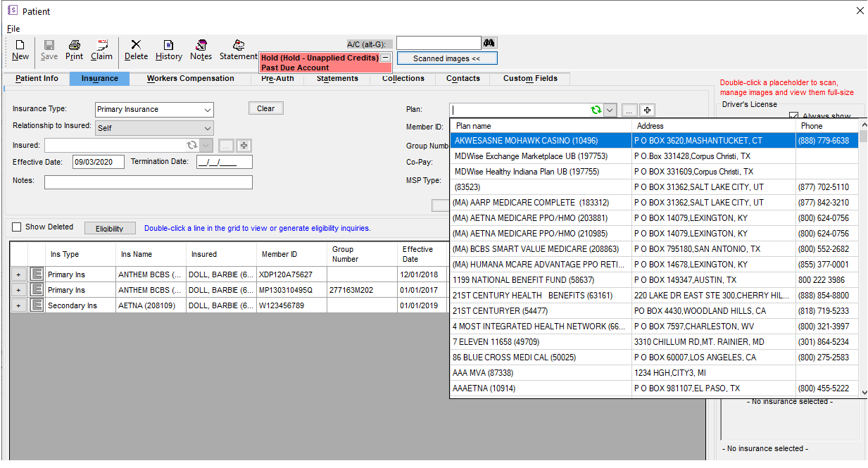Select MDWise Exchange Marketplace UB plan

pyautogui.click(x=653, y=156)
